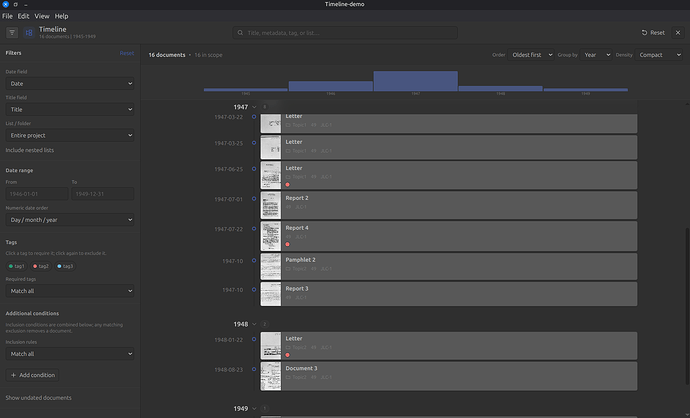This screenshot has height=418, width=690.
Task: Click the folder icon in the Document 3 row
Action: point(288,377)
